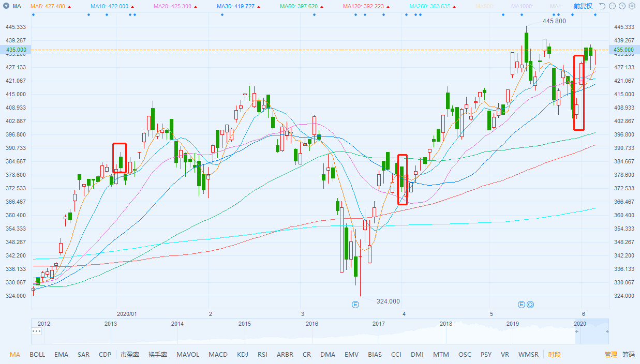The width and height of the screenshot is (640, 364).
Task: Click the undo arrow icon
Action: (602, 6)
